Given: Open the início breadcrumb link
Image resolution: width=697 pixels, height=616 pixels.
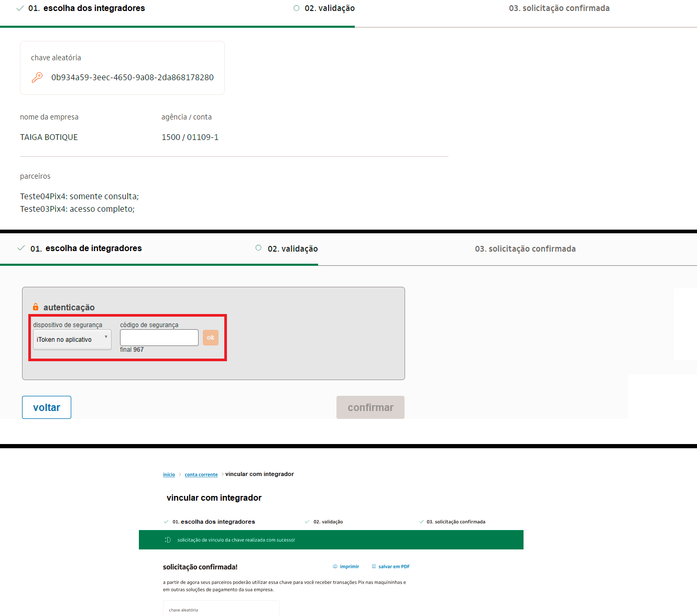Looking at the screenshot, I should 169,474.
